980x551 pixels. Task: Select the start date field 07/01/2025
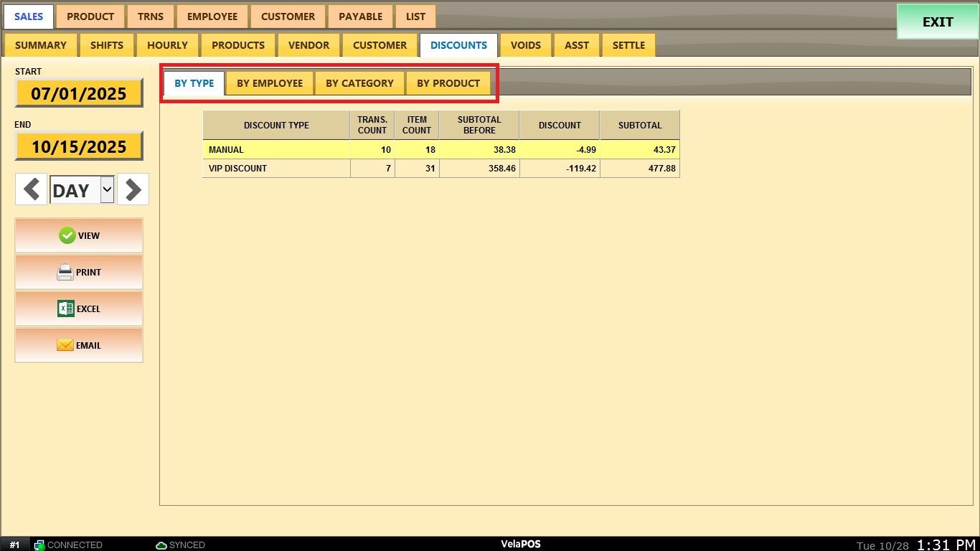79,93
